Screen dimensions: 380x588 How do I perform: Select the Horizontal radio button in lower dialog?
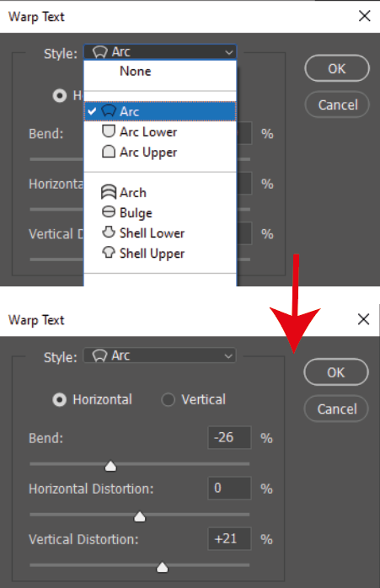pyautogui.click(x=60, y=400)
